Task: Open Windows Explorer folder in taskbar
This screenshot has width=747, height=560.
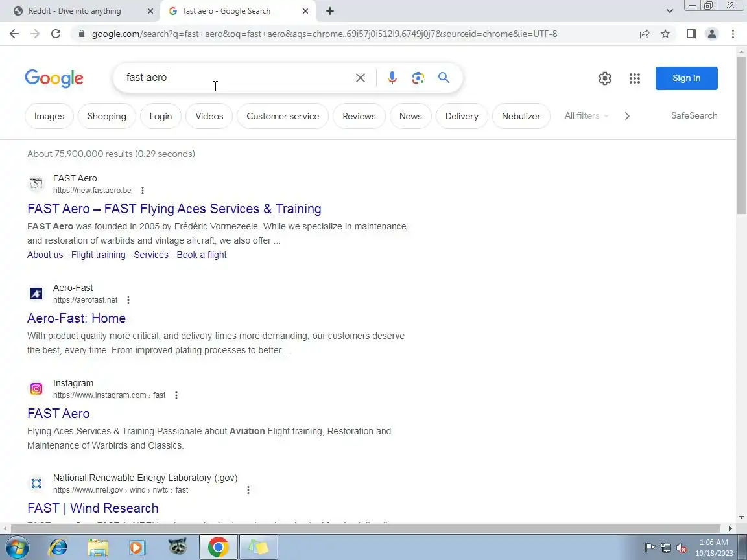Action: 98,547
